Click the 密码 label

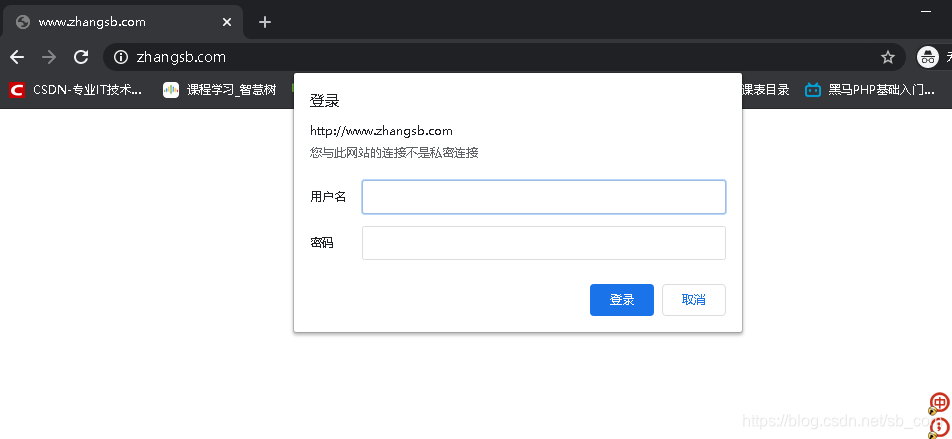click(x=322, y=243)
